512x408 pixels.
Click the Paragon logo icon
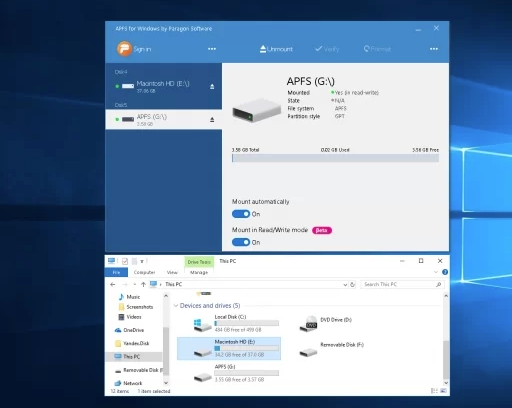(124, 49)
